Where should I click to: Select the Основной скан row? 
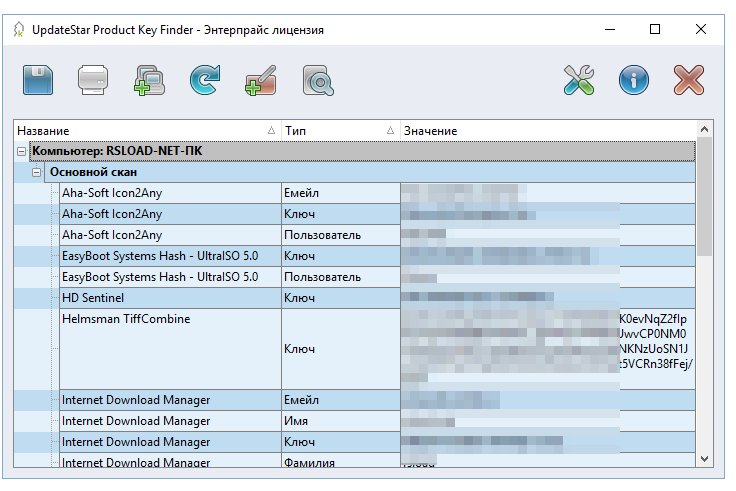click(x=370, y=172)
